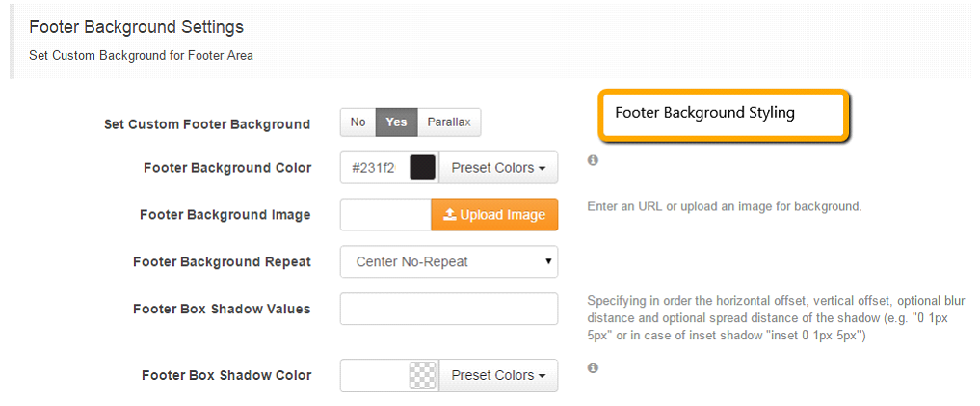Open Preset Colors for Footer Background Color
This screenshot has width=980, height=406.
click(x=498, y=168)
